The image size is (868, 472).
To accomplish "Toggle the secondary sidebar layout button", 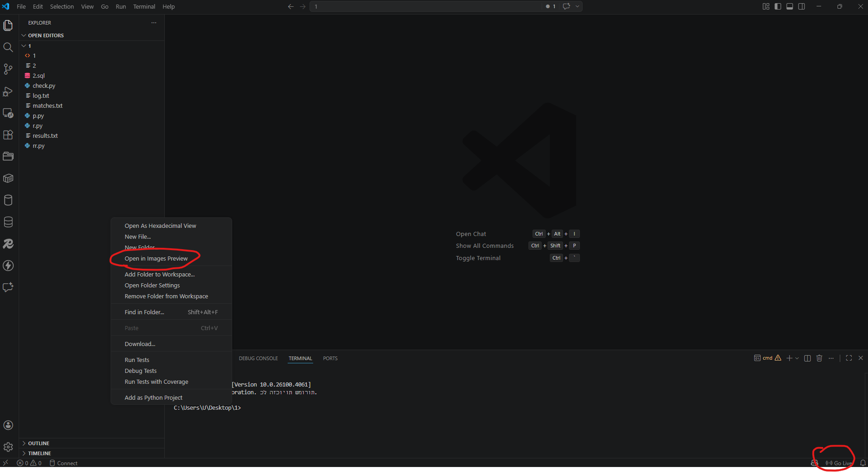I will [x=802, y=6].
